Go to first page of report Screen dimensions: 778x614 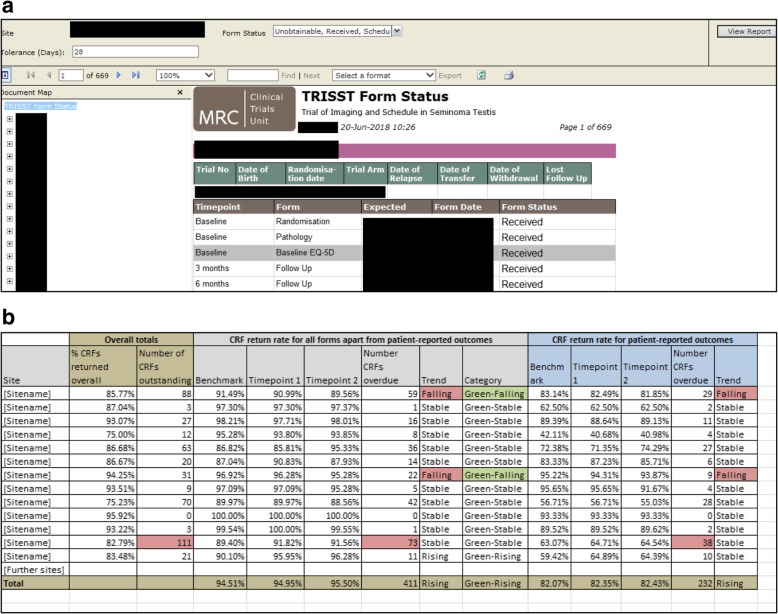pyautogui.click(x=30, y=75)
